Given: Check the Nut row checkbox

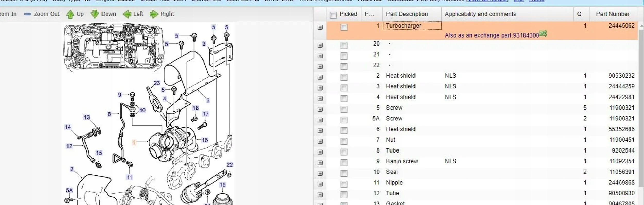Looking at the screenshot, I should point(344,141).
